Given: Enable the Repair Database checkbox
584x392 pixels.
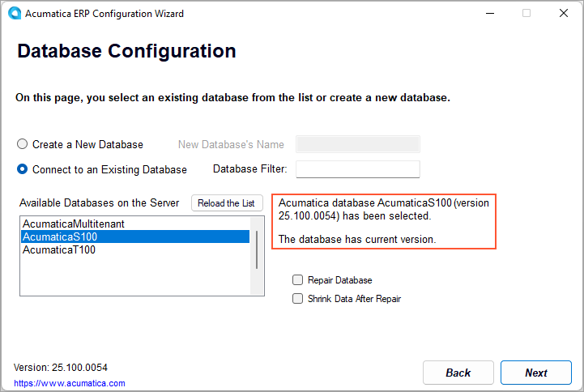Looking at the screenshot, I should click(x=297, y=280).
